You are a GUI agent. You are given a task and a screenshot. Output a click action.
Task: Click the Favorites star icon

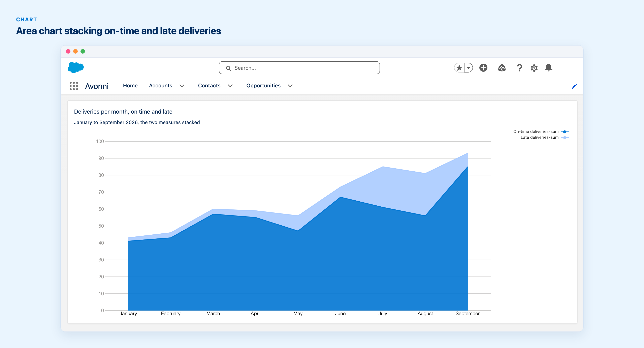tap(459, 68)
